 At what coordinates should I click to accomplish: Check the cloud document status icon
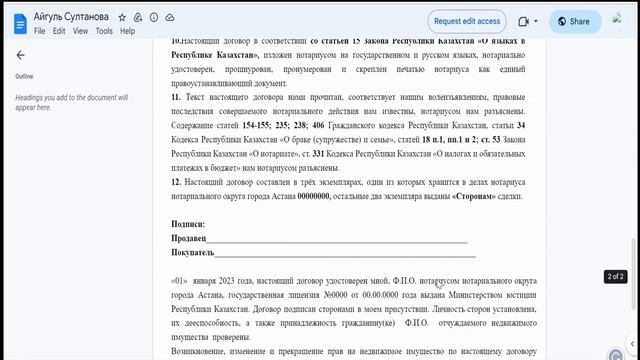(x=170, y=17)
